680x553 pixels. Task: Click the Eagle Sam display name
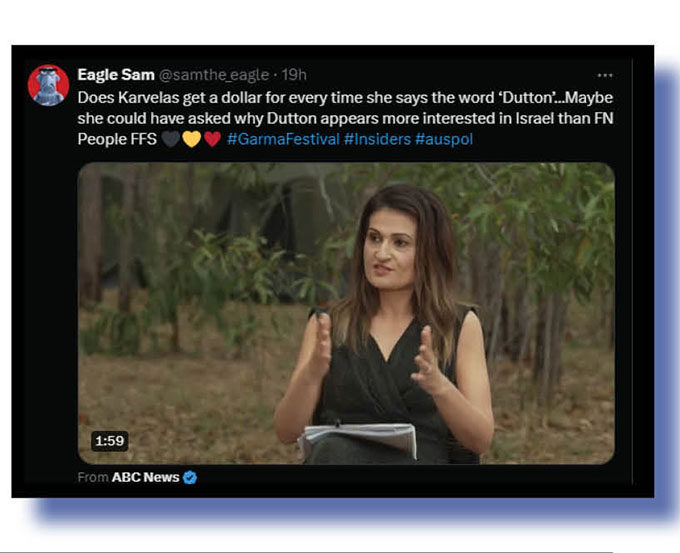(x=116, y=75)
